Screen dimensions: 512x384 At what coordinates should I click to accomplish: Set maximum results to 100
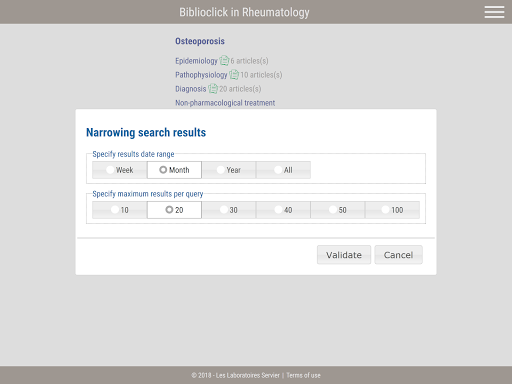tap(392, 210)
